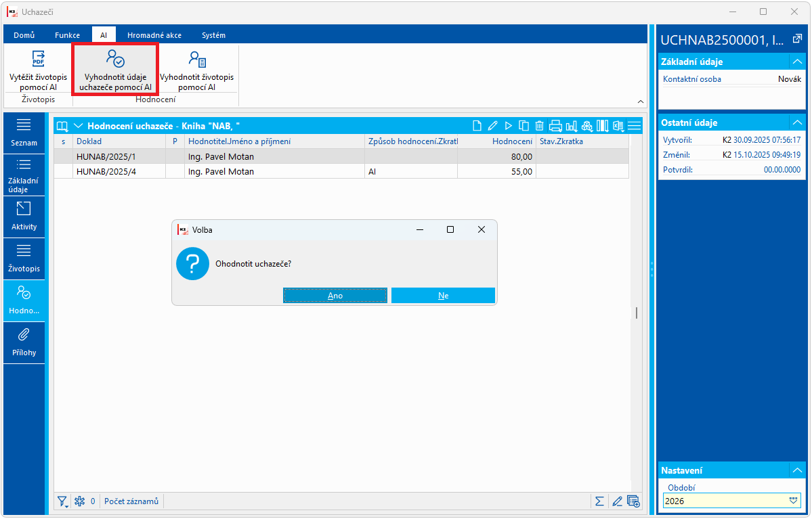Open the pop-out icon beside UCHNAB2500001

tap(797, 39)
